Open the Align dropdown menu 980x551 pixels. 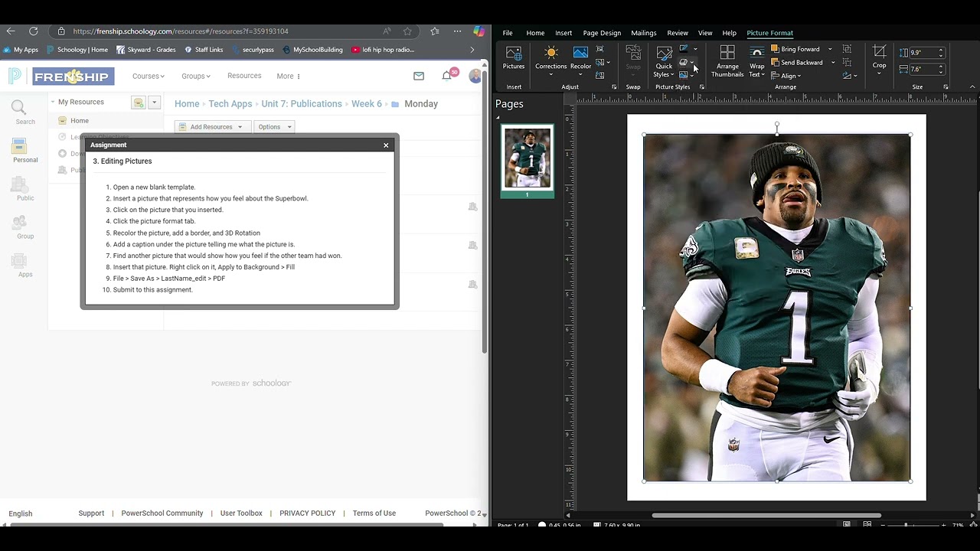click(x=786, y=76)
